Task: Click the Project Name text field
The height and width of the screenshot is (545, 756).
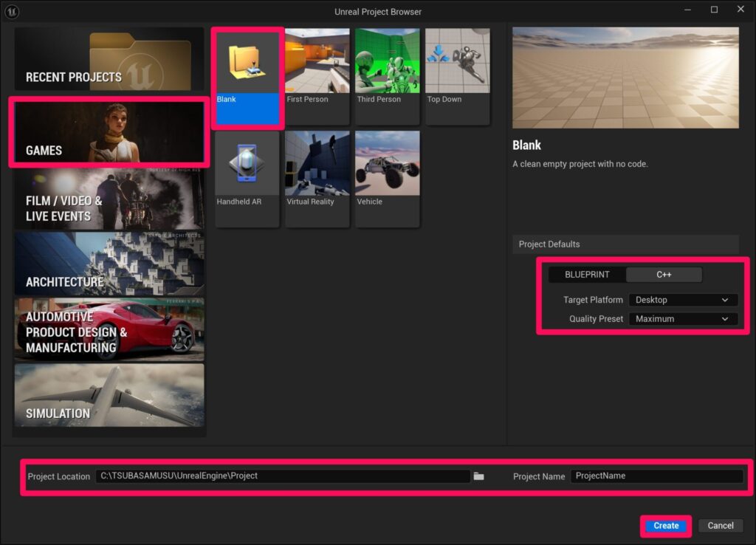Action: (x=656, y=476)
